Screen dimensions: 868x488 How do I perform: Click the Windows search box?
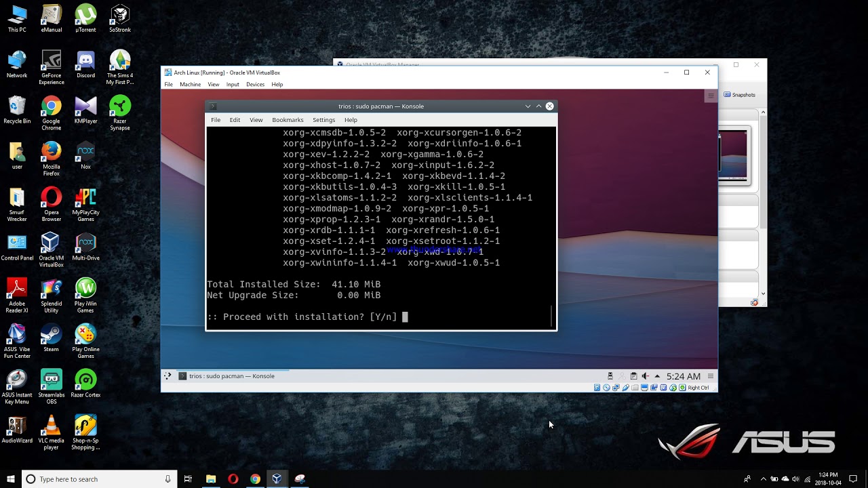point(99,479)
